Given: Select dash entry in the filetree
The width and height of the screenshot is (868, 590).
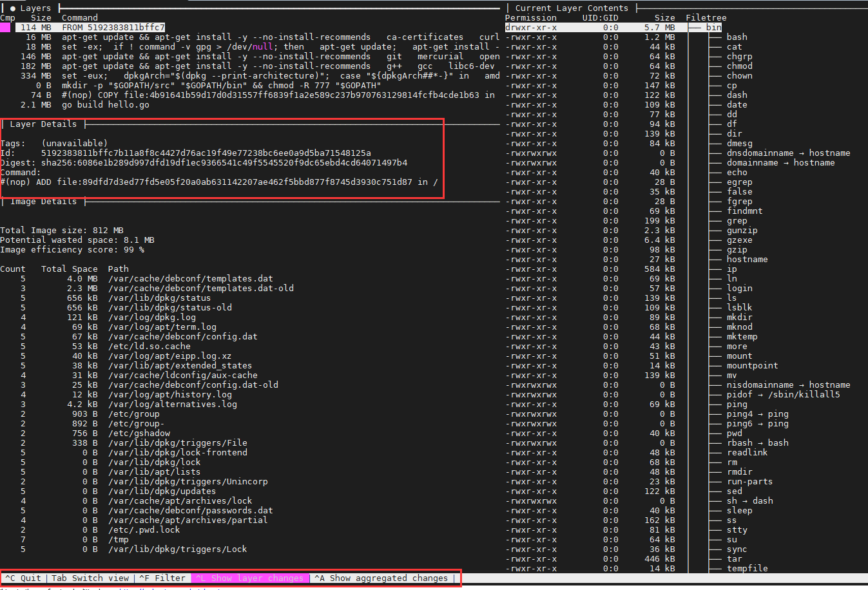Looking at the screenshot, I should click(737, 95).
